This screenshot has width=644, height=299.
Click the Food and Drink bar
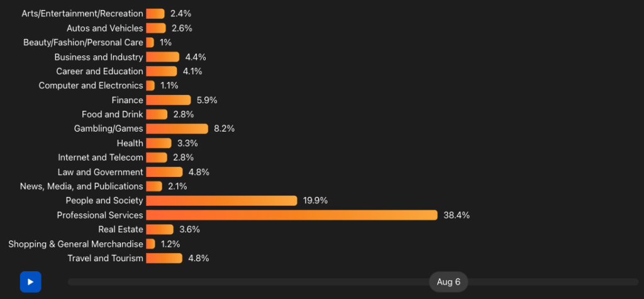click(157, 115)
